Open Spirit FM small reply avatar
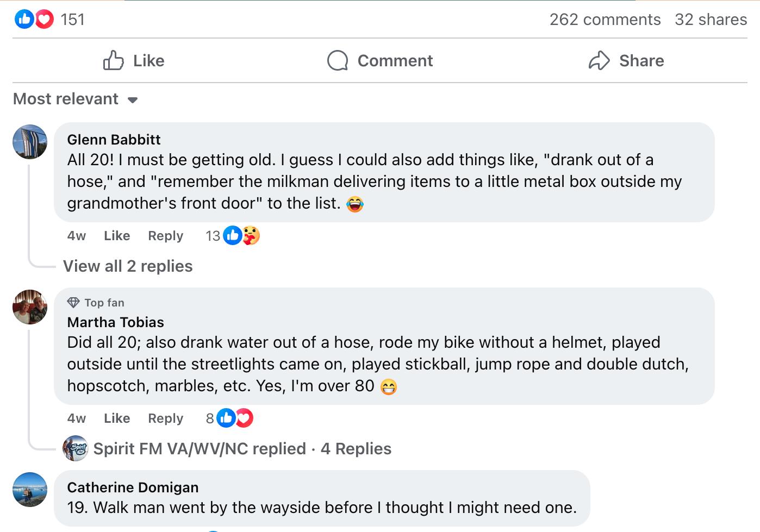The width and height of the screenshot is (760, 532). coord(76,449)
